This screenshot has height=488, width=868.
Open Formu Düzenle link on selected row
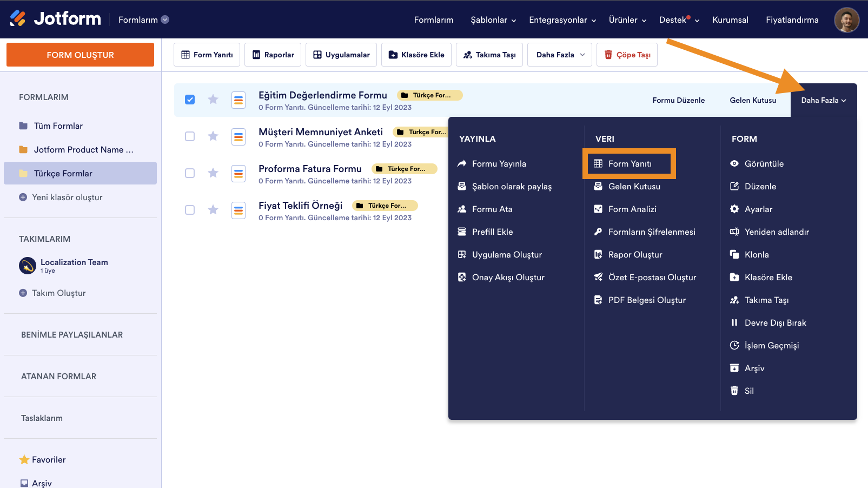click(678, 100)
